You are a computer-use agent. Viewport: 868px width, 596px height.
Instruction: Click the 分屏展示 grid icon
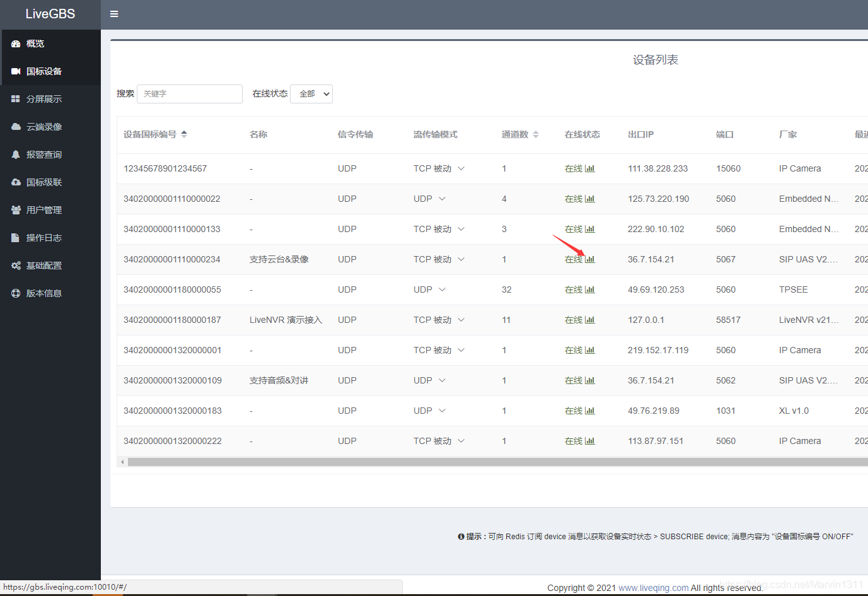coord(16,99)
